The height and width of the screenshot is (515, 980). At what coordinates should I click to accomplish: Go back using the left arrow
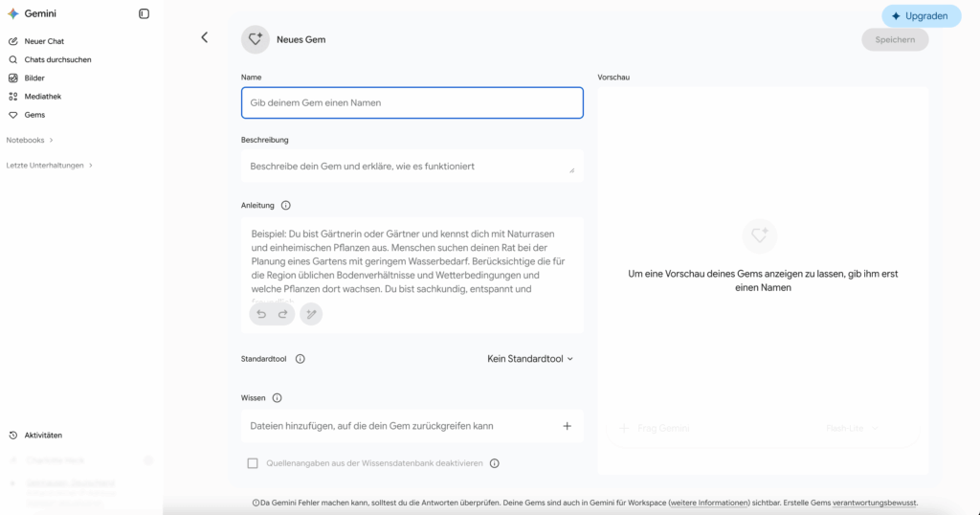coord(205,37)
